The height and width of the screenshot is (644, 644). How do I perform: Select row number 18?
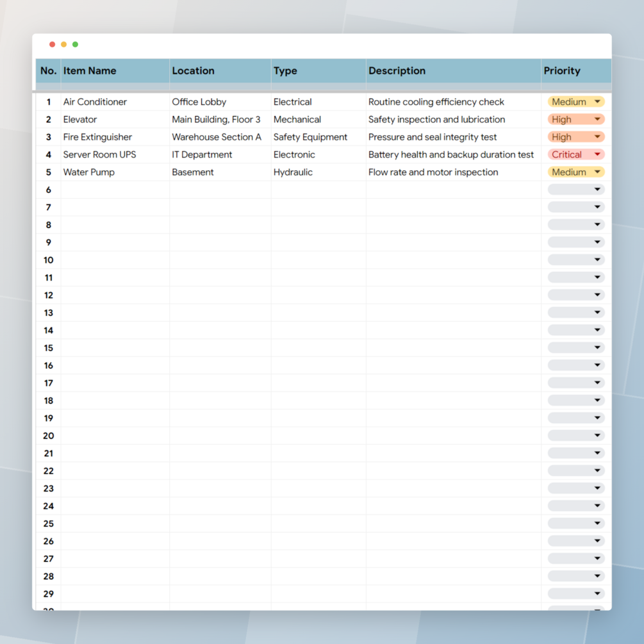pyautogui.click(x=49, y=400)
